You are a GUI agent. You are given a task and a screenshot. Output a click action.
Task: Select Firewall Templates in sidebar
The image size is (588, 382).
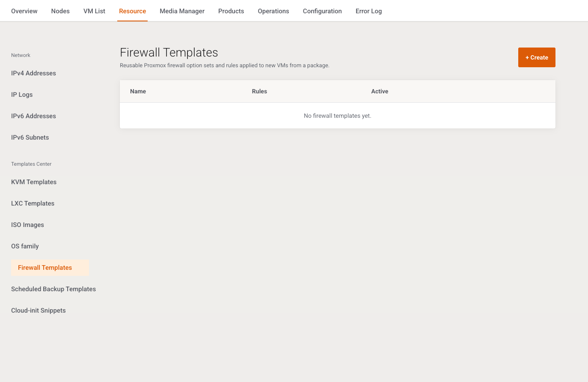coord(50,268)
